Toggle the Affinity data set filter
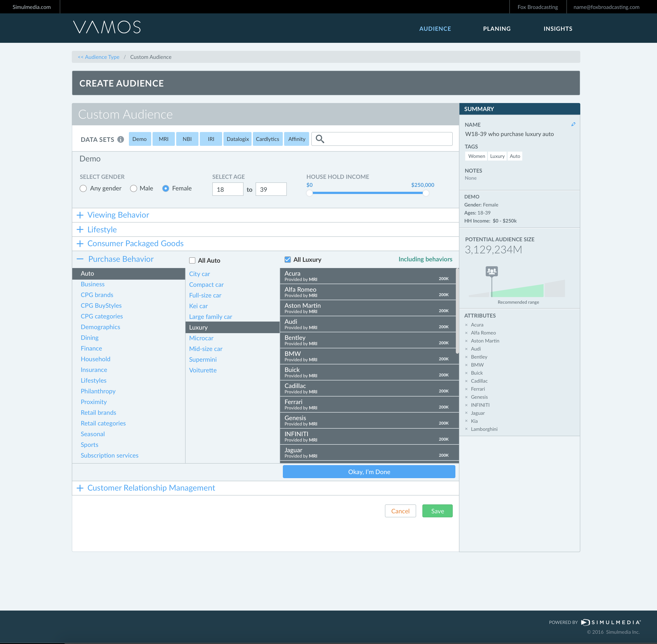 297,139
